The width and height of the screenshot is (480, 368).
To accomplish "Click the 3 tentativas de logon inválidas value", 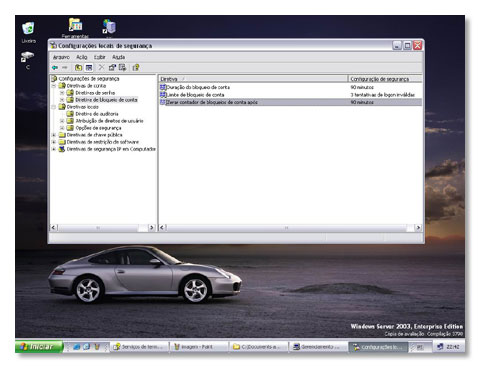I will 382,95.
